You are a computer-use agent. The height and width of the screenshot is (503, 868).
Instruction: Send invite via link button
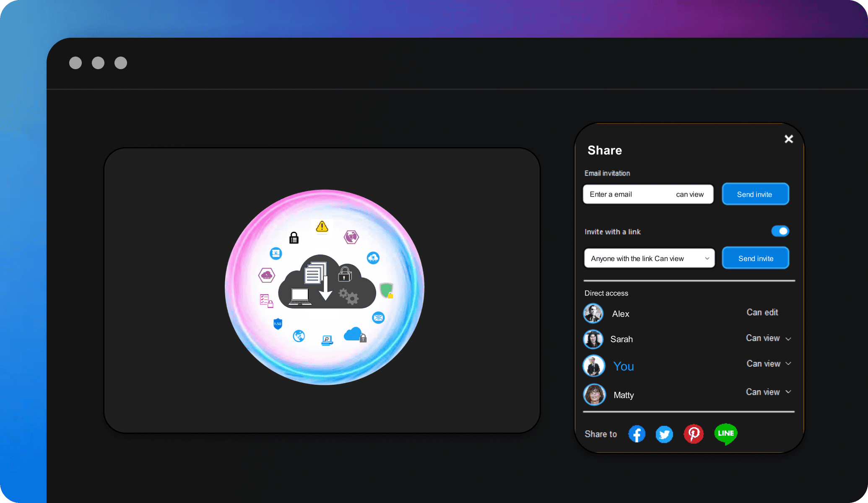tap(755, 258)
